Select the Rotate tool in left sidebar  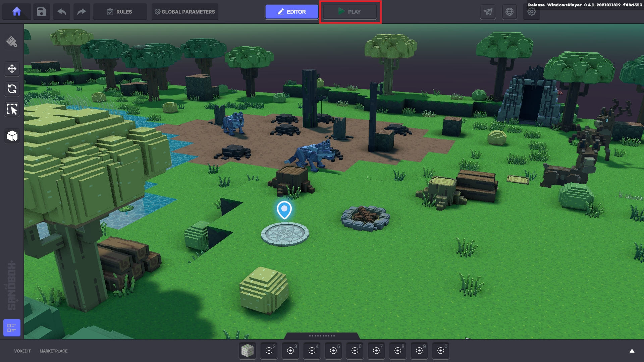click(12, 89)
